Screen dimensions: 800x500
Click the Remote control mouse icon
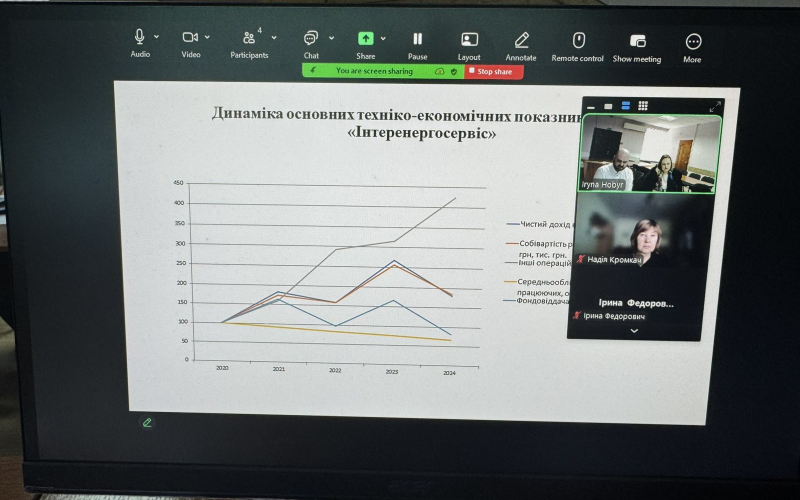click(578, 40)
